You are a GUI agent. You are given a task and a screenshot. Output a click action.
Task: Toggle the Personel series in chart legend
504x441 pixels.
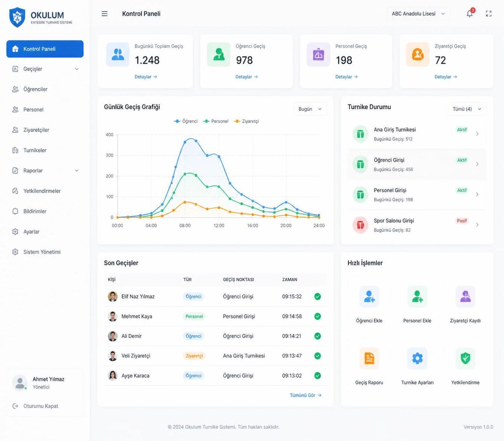(216, 121)
